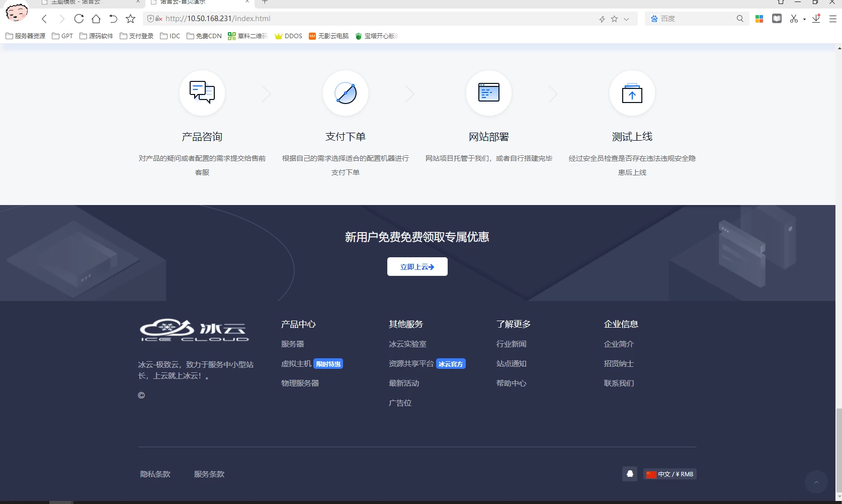
Task: Click the QQ penguin icon in the footer
Action: [629, 473]
